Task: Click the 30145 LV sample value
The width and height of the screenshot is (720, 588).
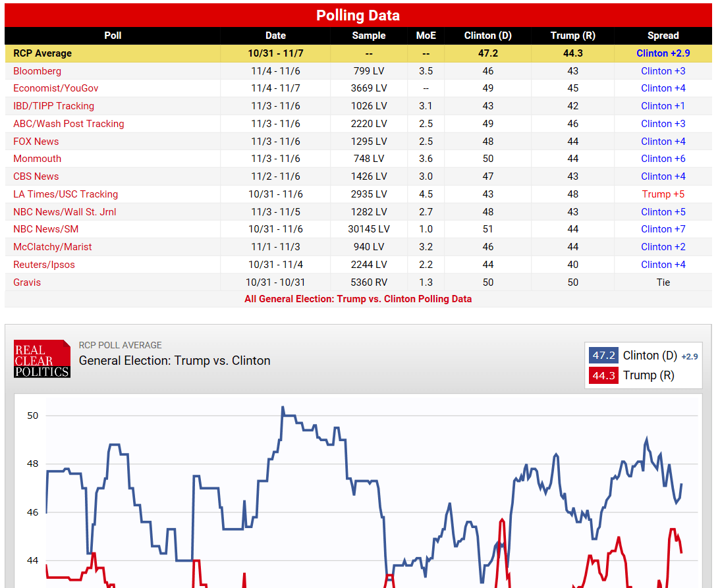Action: (x=369, y=229)
